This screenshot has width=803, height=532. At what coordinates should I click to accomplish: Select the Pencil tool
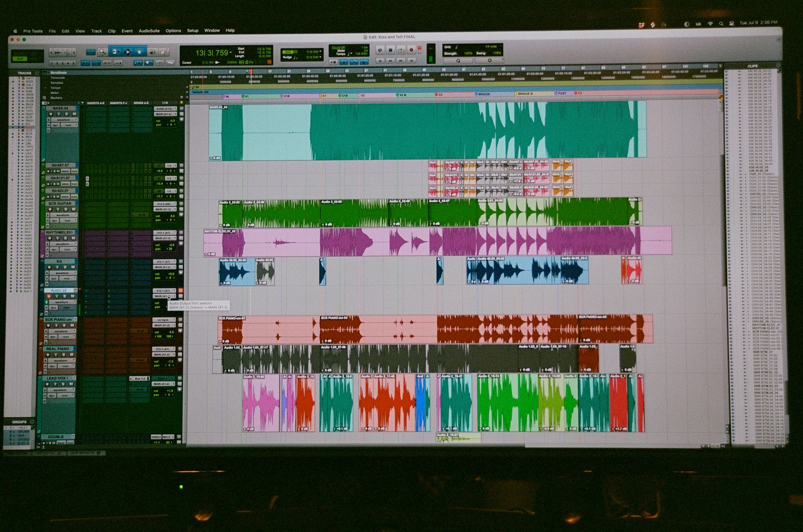[x=165, y=52]
